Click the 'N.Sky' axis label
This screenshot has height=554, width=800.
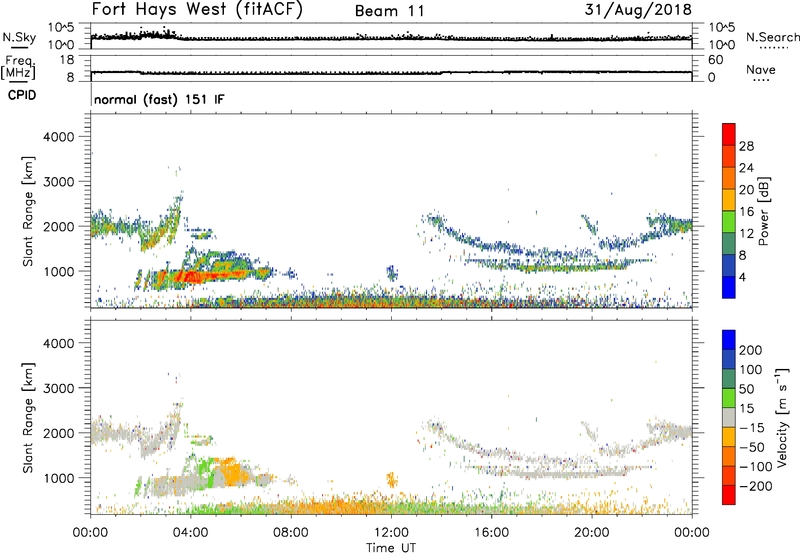click(19, 37)
